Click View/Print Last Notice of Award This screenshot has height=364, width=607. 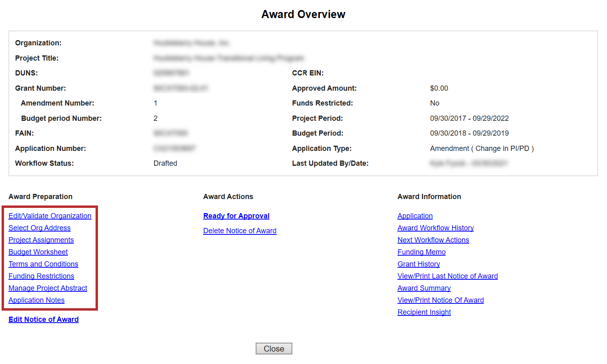447,276
